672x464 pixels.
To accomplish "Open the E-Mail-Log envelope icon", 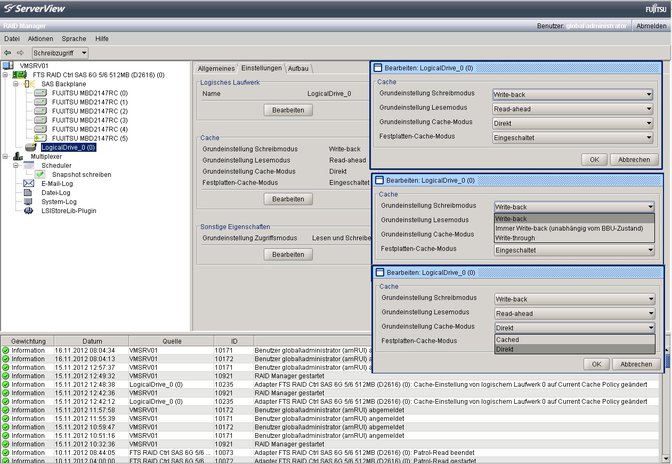I will click(29, 183).
